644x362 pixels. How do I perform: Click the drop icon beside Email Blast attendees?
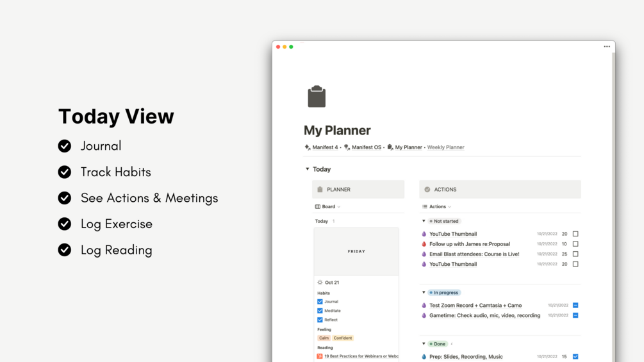click(x=424, y=254)
